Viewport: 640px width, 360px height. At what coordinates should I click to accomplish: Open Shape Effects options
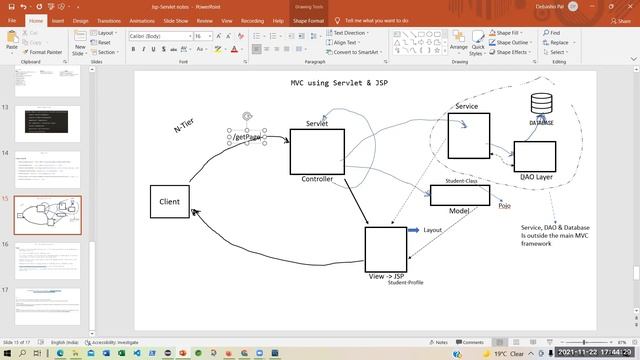pyautogui.click(x=510, y=52)
